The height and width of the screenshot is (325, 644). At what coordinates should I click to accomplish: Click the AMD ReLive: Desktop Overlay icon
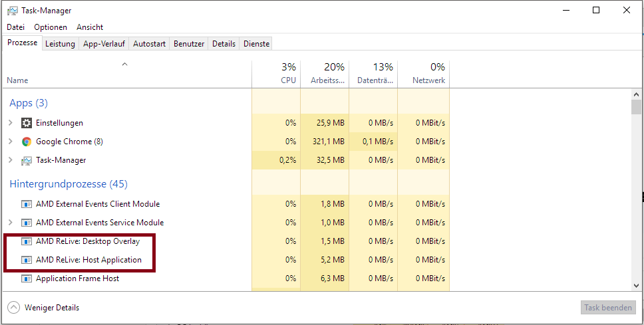[x=27, y=241]
